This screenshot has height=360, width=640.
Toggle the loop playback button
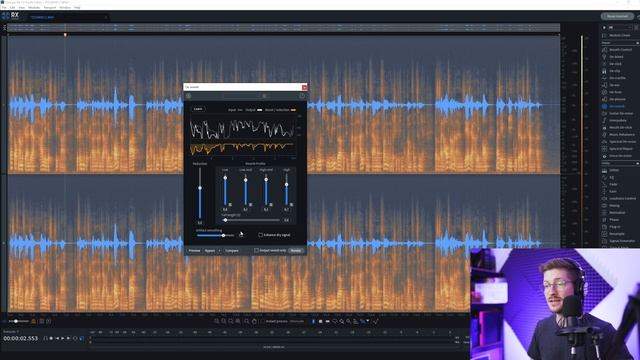coord(75,338)
